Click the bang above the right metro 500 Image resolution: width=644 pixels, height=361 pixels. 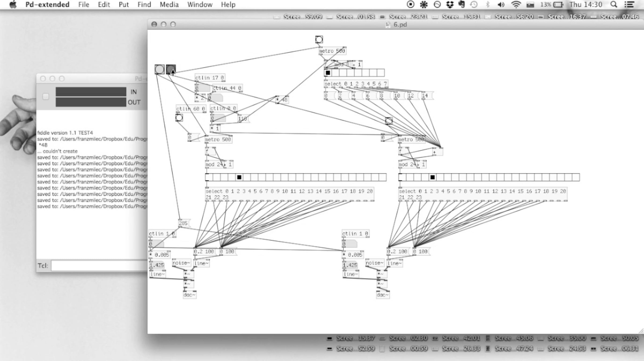[389, 121]
